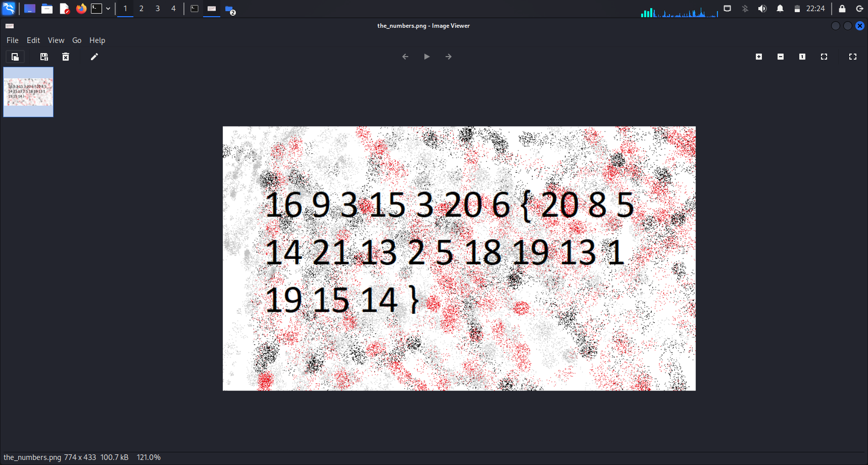The image size is (868, 465).
Task: Go to next image with the right arrow
Action: 449,57
